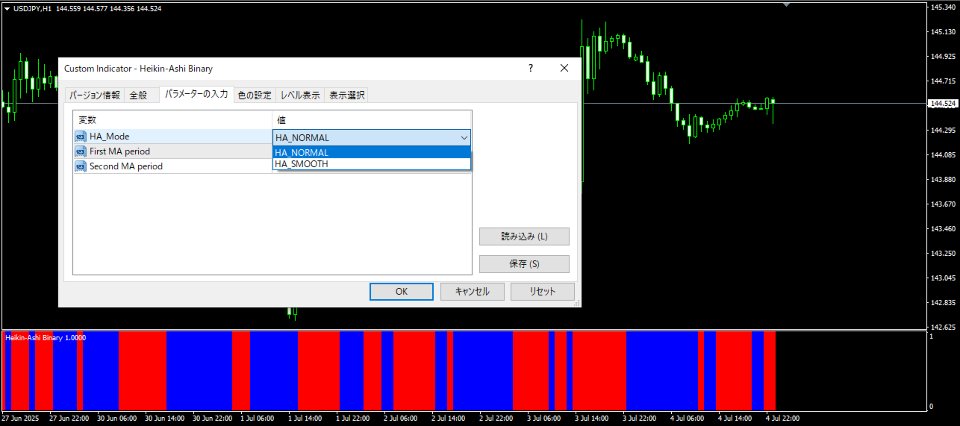
Task: Click the HA_Mode combo box showing HA_NORMAL
Action: tap(372, 138)
